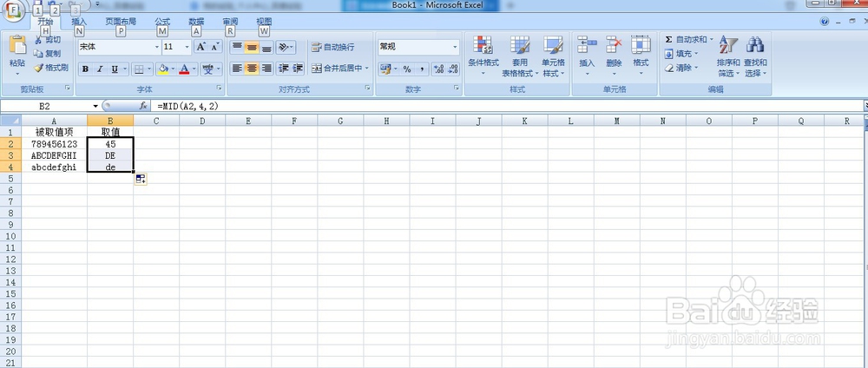The image size is (868, 368).
Task: Decrease decimal places
Action: point(453,69)
